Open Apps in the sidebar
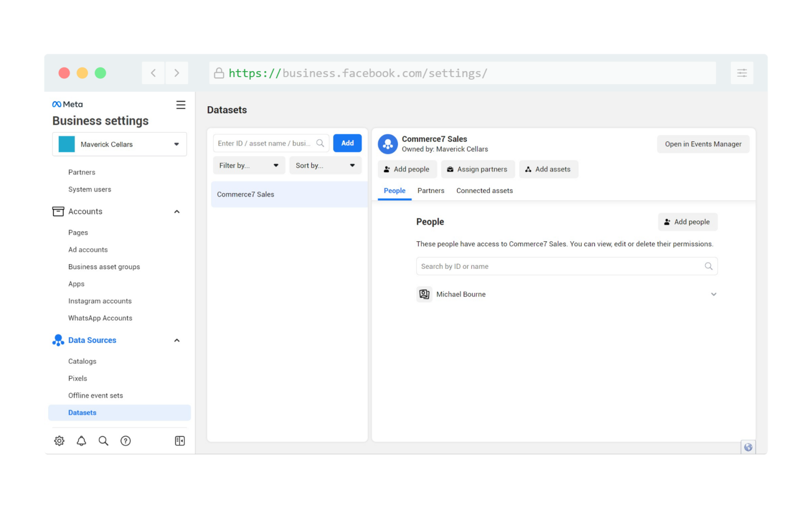Viewport: 812px width, 508px height. point(76,284)
